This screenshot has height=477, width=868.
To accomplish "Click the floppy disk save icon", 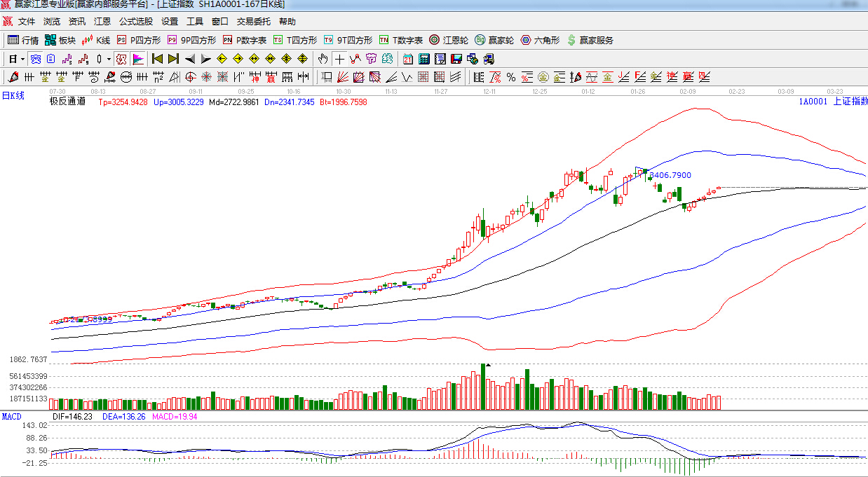I will click(x=456, y=58).
